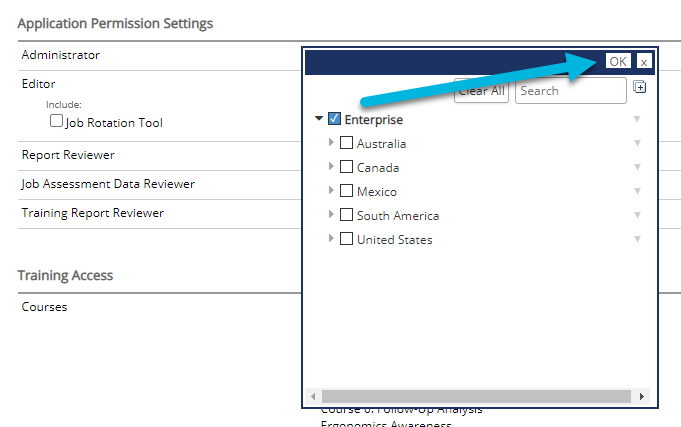The height and width of the screenshot is (427, 681).
Task: Select the South America tree item label
Action: 398,215
